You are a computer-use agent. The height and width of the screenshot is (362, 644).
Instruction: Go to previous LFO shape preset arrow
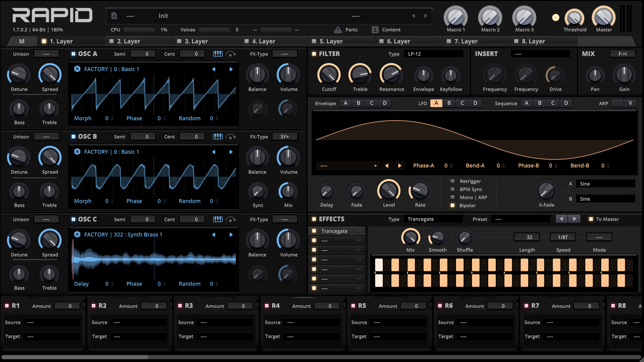coord(387,165)
